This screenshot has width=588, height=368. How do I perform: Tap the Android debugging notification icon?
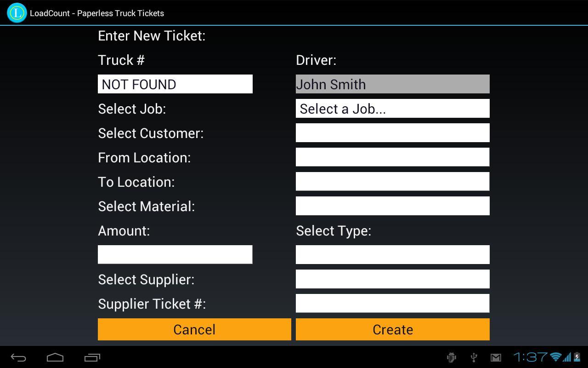point(452,357)
